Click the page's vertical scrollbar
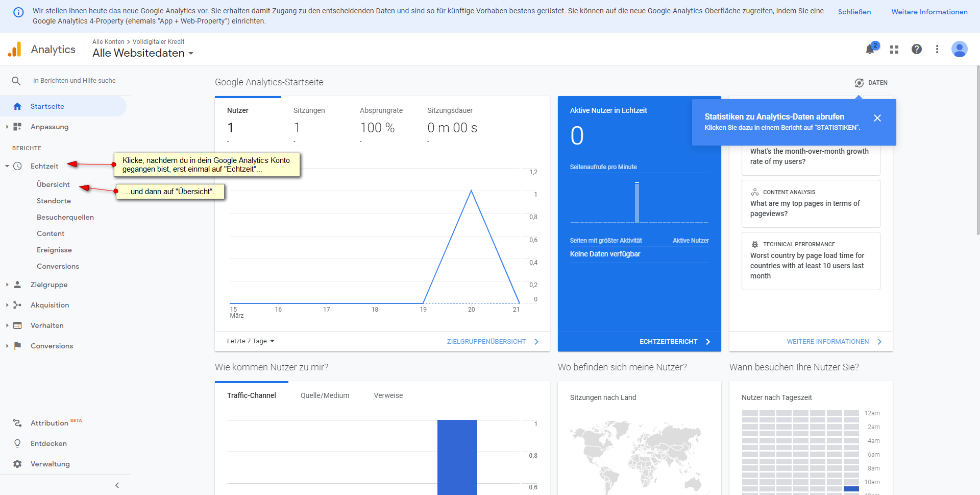Screen dimensions: 980x495 pos(977,151)
